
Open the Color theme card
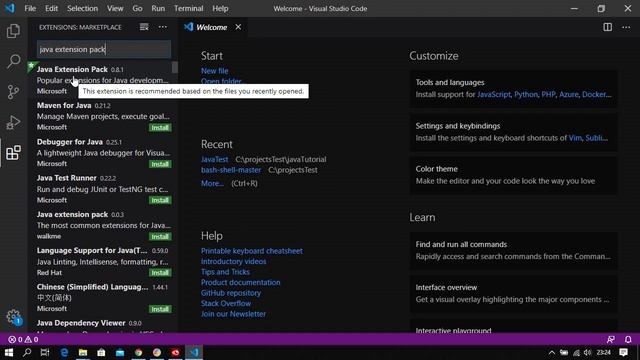513,175
